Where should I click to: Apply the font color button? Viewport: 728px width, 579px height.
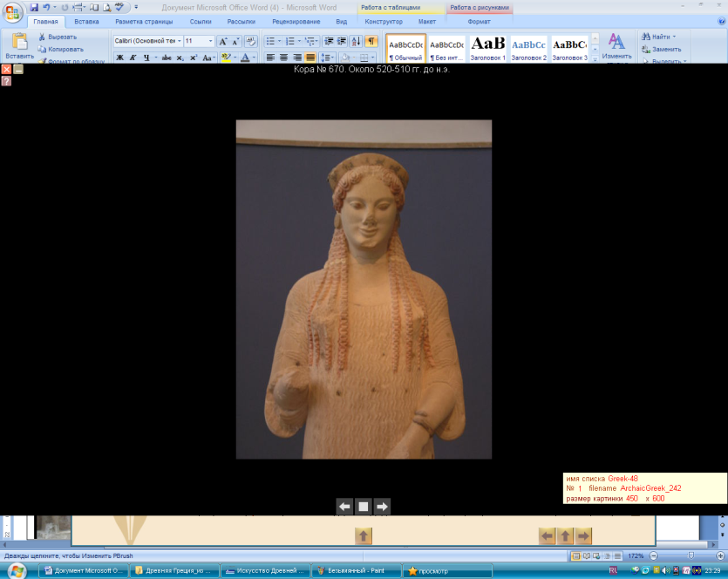(x=246, y=58)
